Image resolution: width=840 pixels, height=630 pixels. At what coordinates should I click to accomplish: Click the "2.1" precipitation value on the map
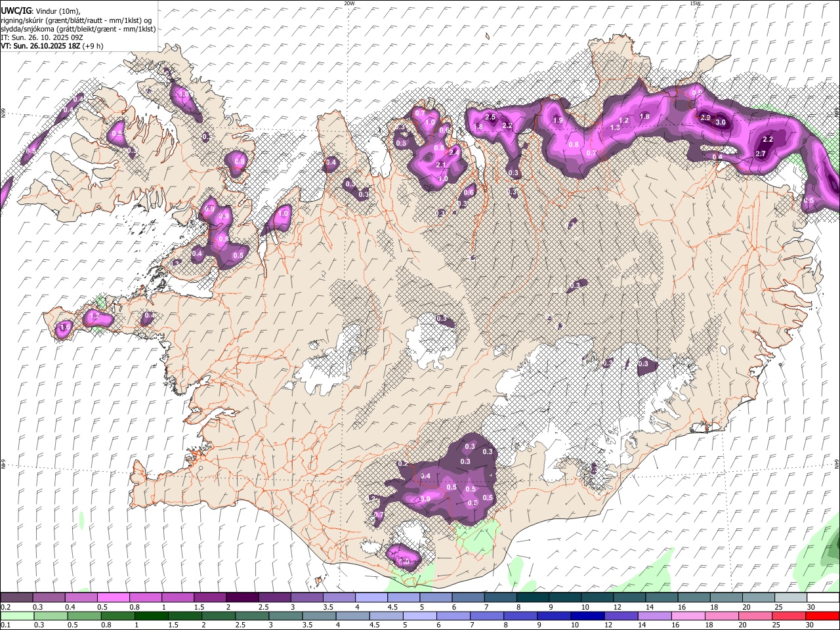point(441,165)
